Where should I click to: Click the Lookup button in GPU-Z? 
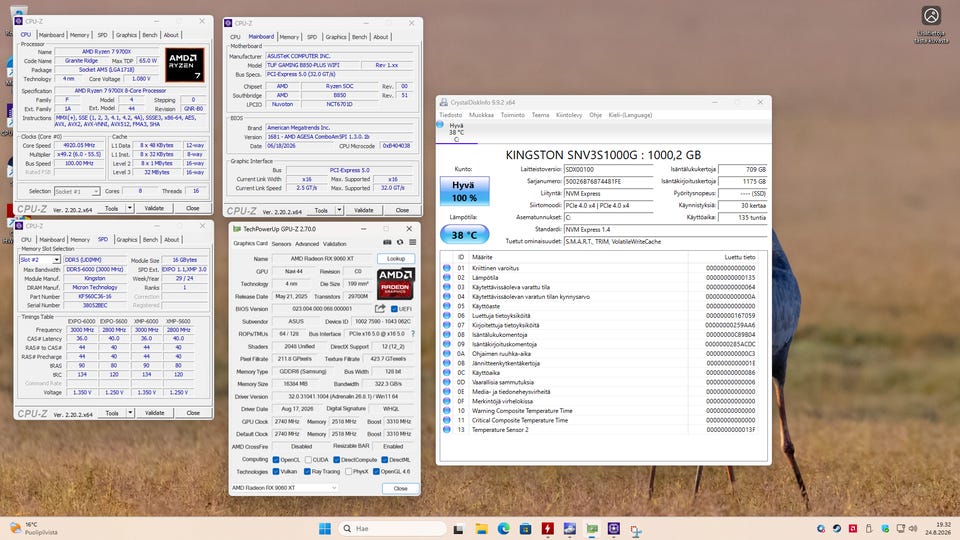(x=396, y=258)
